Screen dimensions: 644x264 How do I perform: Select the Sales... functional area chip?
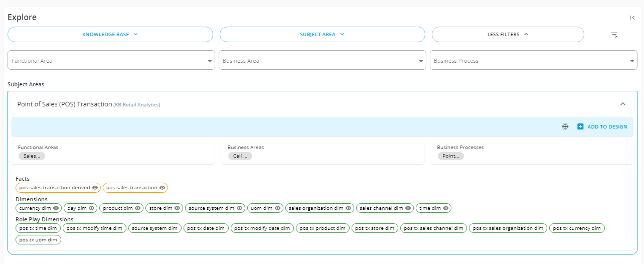tap(32, 156)
